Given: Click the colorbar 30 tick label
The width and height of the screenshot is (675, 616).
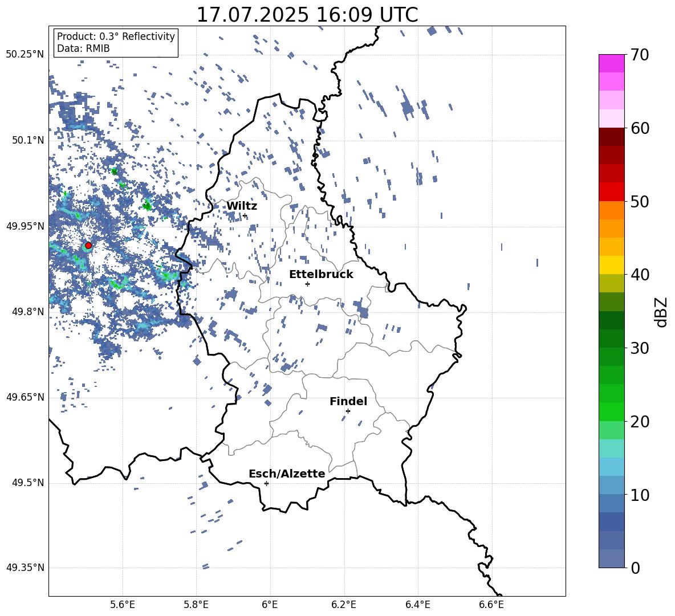Looking at the screenshot, I should coord(640,348).
